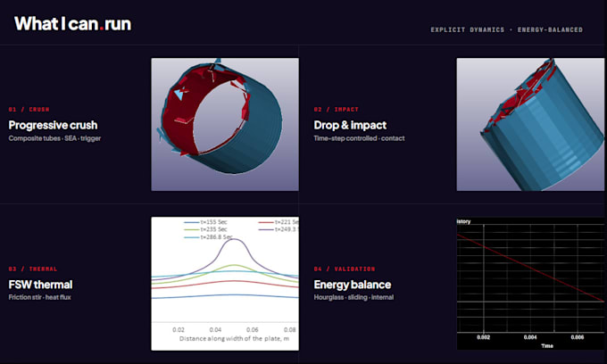Select the 'Energy balance' title
Viewport: 607px width, 364px height.
click(353, 285)
